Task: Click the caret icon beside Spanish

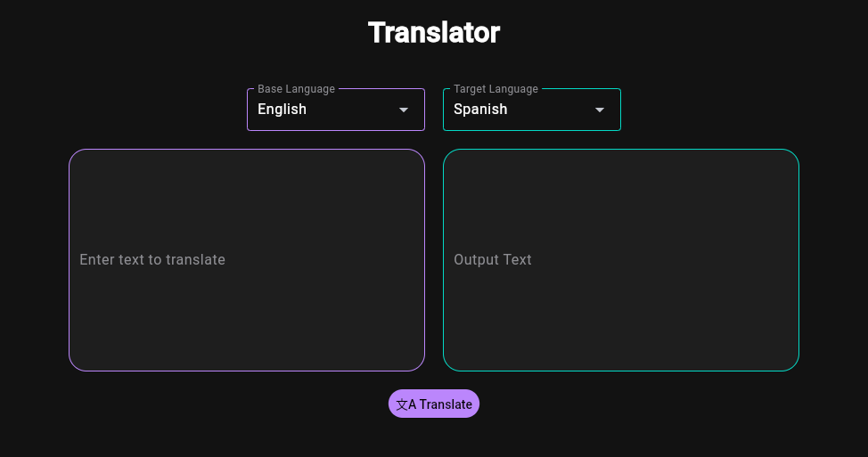Action: [600, 110]
